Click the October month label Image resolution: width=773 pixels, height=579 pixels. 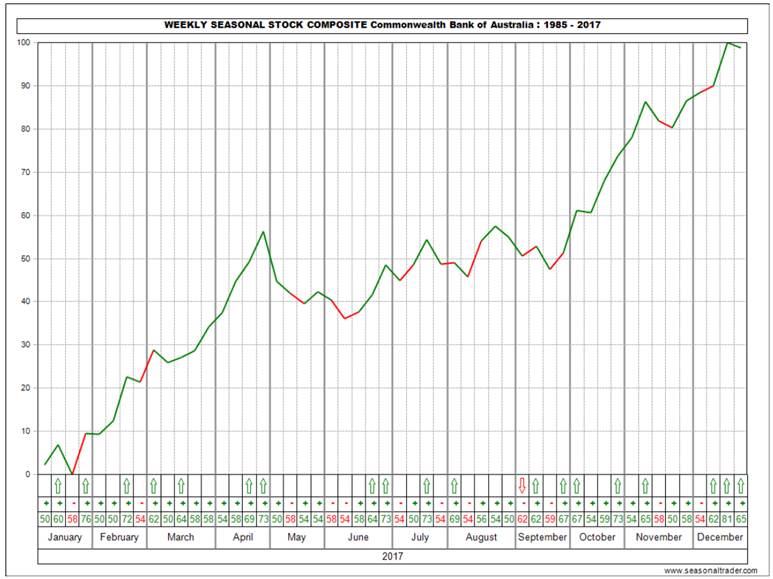click(597, 537)
